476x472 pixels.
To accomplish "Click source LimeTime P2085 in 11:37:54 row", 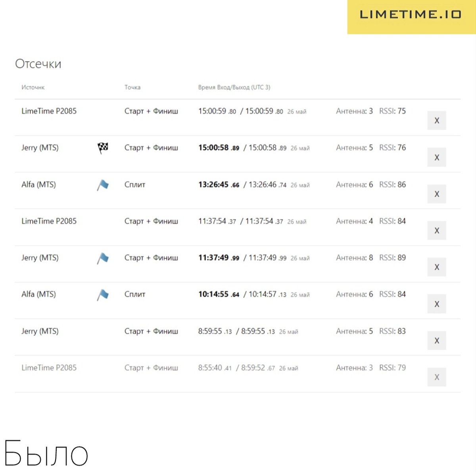I will 49,221.
